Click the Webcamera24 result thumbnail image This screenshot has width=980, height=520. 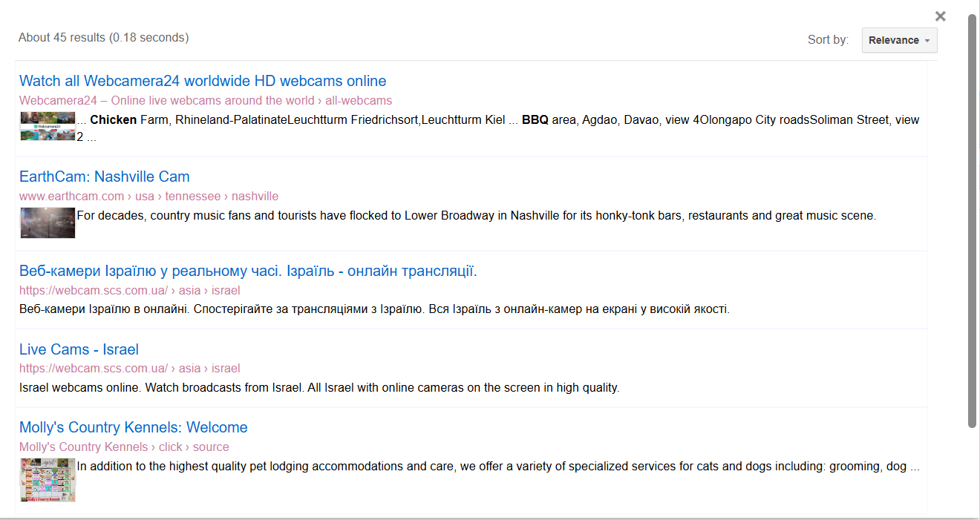tap(48, 126)
